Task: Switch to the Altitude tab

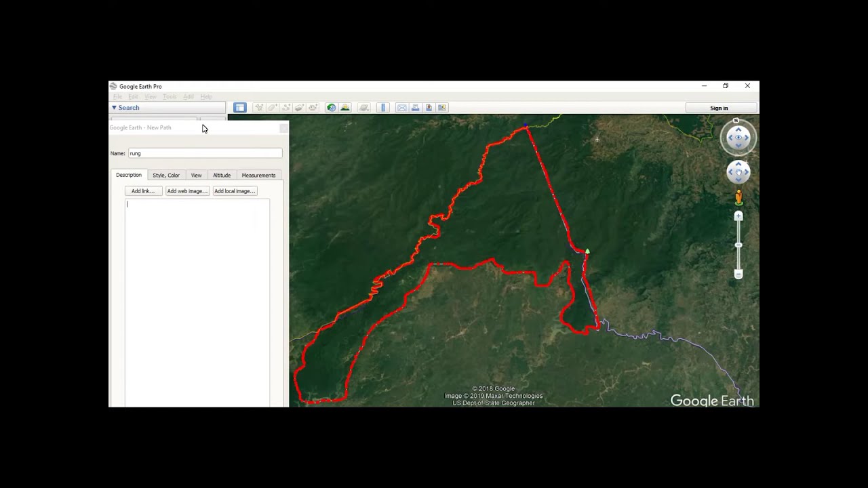Action: 222,175
